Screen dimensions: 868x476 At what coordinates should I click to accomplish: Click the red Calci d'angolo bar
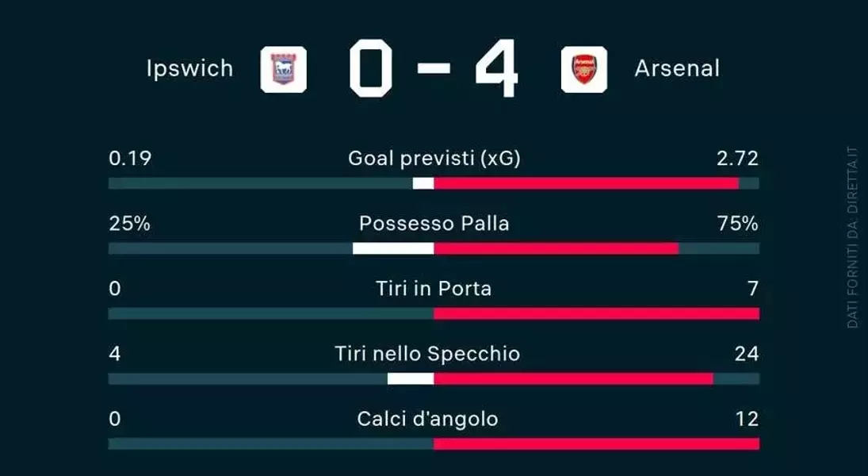click(x=597, y=443)
